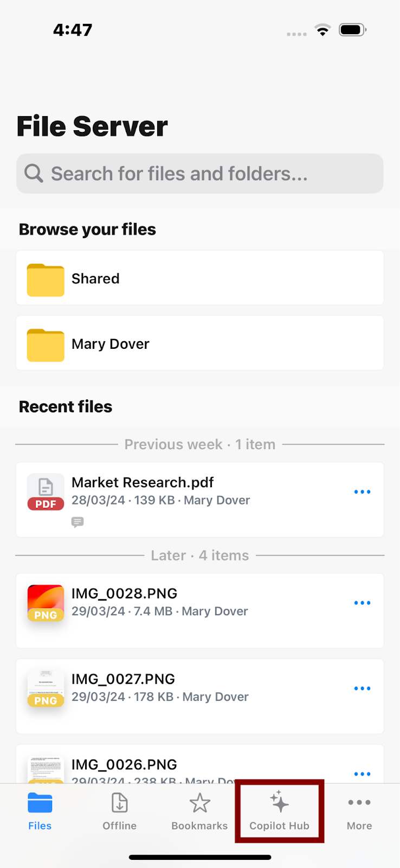Click the blue Files folder icon
This screenshot has height=868, width=400.
(40, 803)
